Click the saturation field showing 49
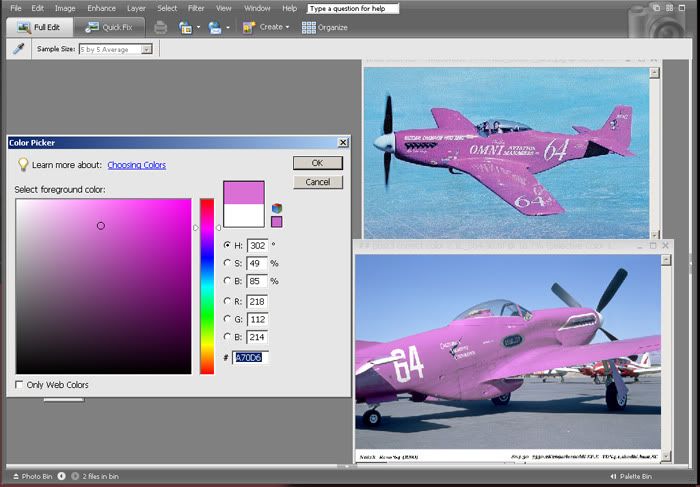This screenshot has height=487, width=700. pyautogui.click(x=257, y=263)
